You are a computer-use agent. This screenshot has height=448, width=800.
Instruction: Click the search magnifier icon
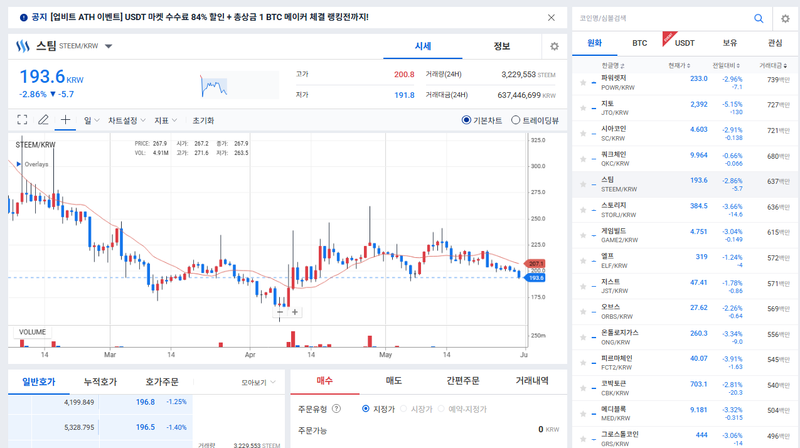(759, 18)
